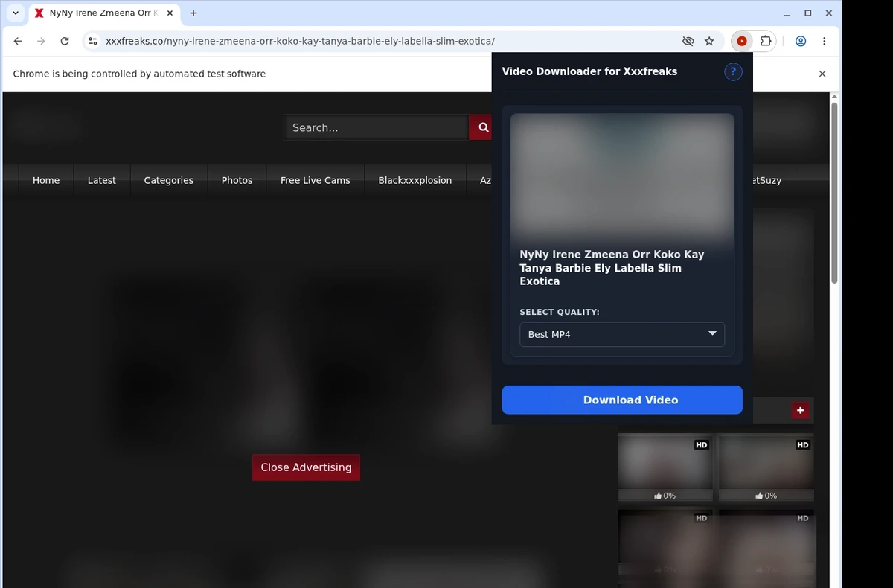893x588 pixels.
Task: Open the Home menu item
Action: (46, 180)
